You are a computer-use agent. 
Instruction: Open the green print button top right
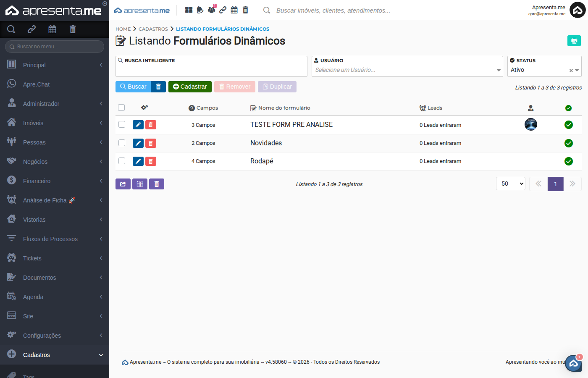click(x=574, y=40)
